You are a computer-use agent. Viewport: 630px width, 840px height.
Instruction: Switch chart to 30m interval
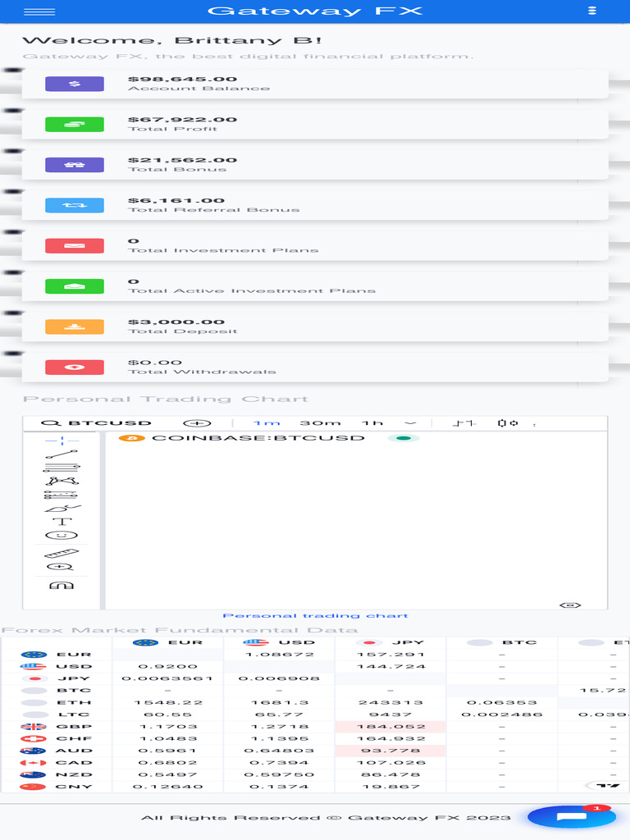click(320, 423)
